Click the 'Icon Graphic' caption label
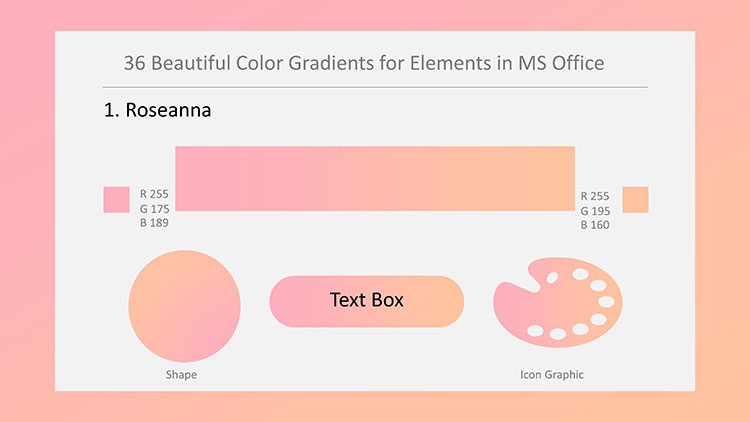750x422 pixels. [x=552, y=375]
